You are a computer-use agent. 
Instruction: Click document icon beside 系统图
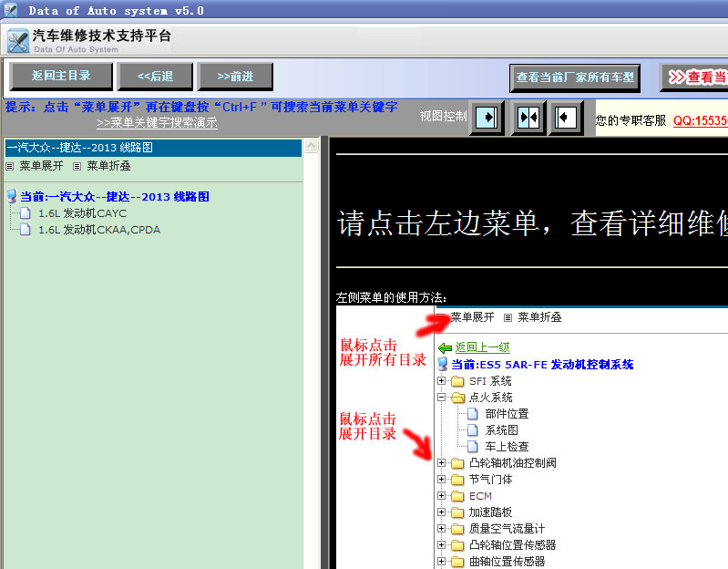pyautogui.click(x=473, y=430)
